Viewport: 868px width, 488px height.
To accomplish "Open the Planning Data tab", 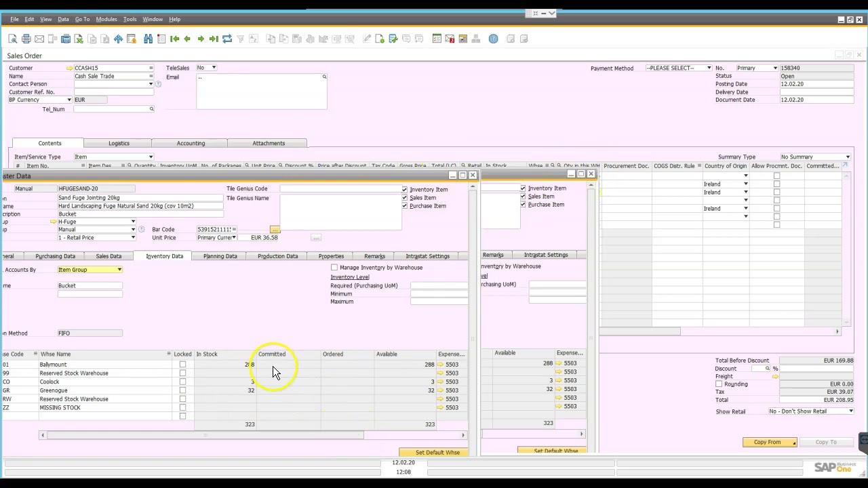I will tap(220, 256).
